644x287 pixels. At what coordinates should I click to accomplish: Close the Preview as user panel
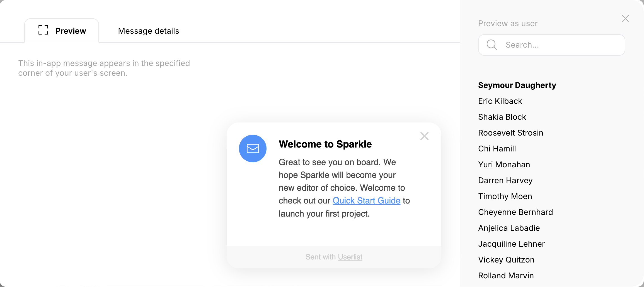click(625, 18)
